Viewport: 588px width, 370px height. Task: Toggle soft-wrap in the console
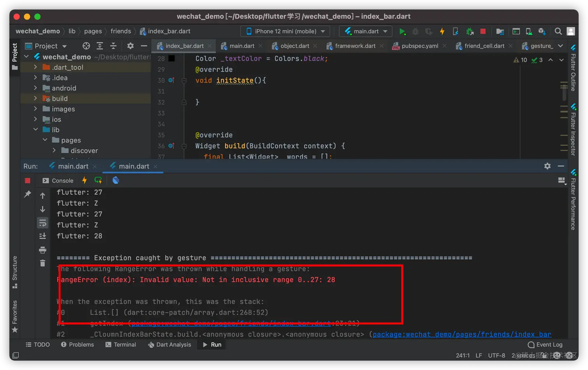[x=43, y=223]
